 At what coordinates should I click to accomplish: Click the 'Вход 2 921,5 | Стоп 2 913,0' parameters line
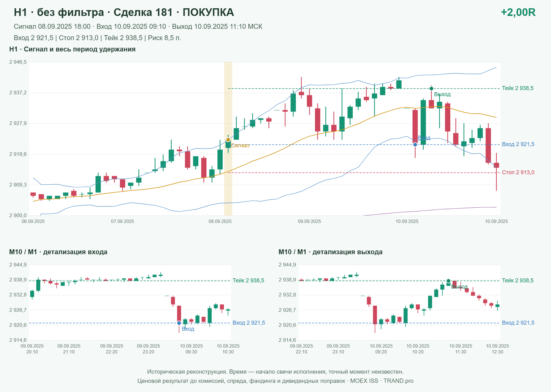pyautogui.click(x=97, y=38)
